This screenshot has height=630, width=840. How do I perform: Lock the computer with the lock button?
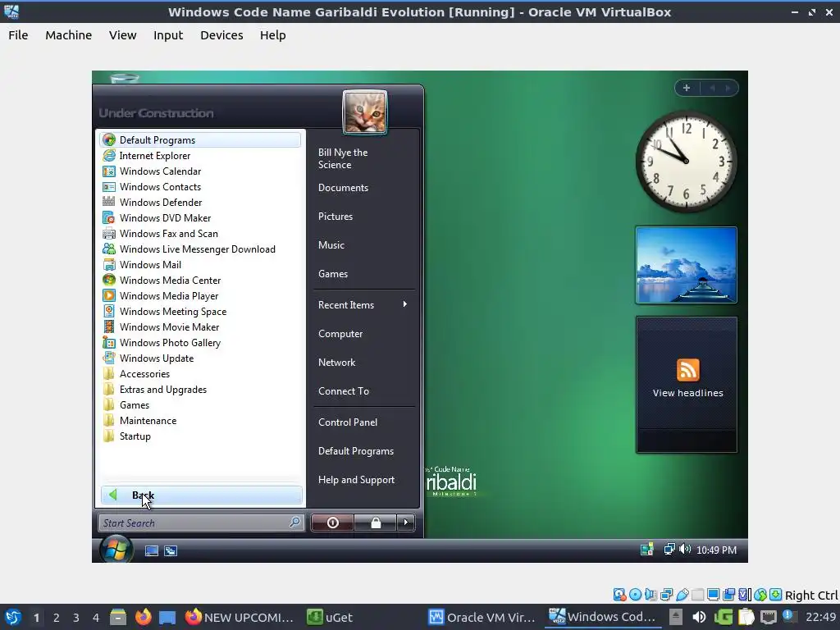[376, 523]
